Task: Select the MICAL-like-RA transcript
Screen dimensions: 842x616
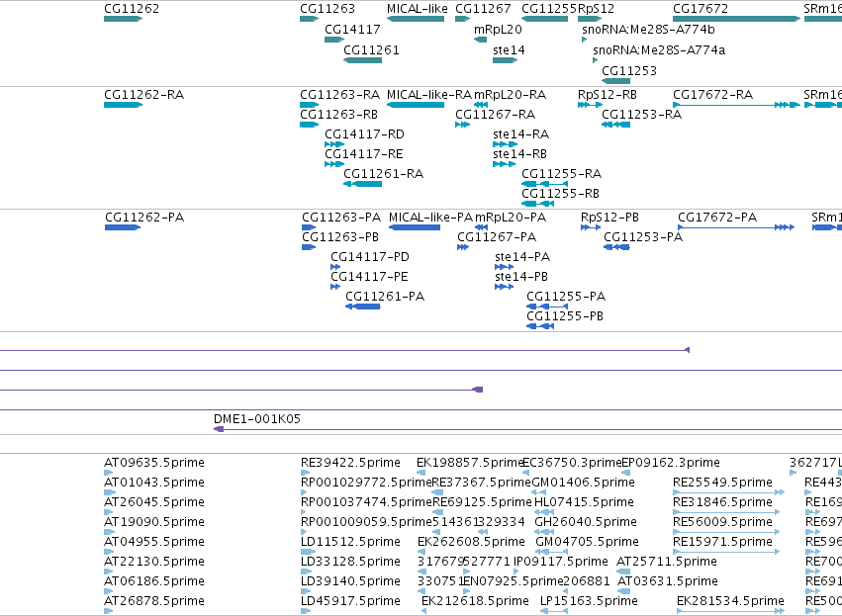Action: tap(416, 105)
